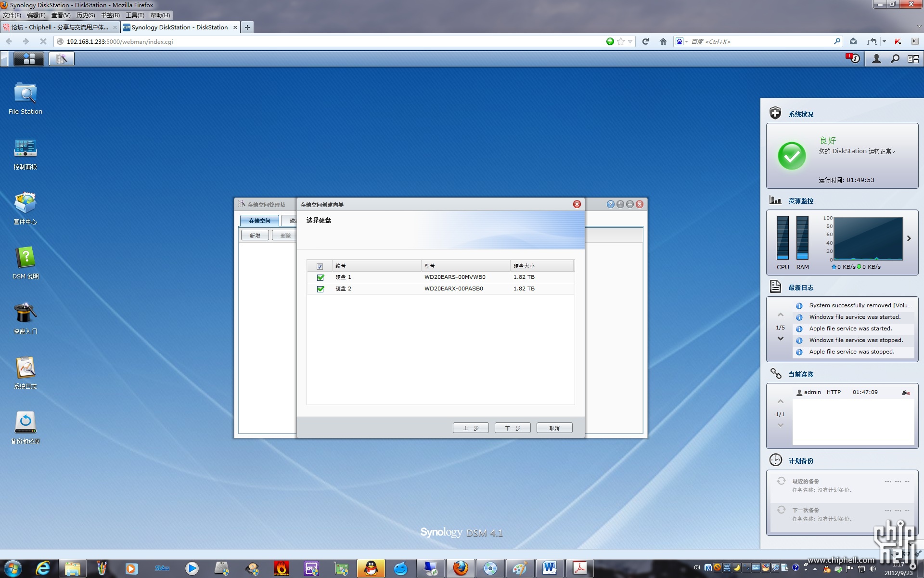Bookmark page with star icon

click(x=621, y=41)
